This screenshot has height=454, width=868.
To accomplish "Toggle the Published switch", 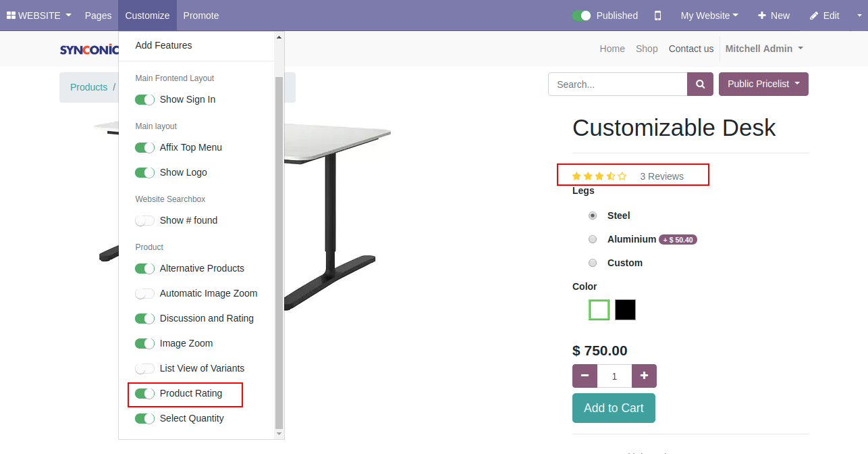I will [x=581, y=16].
